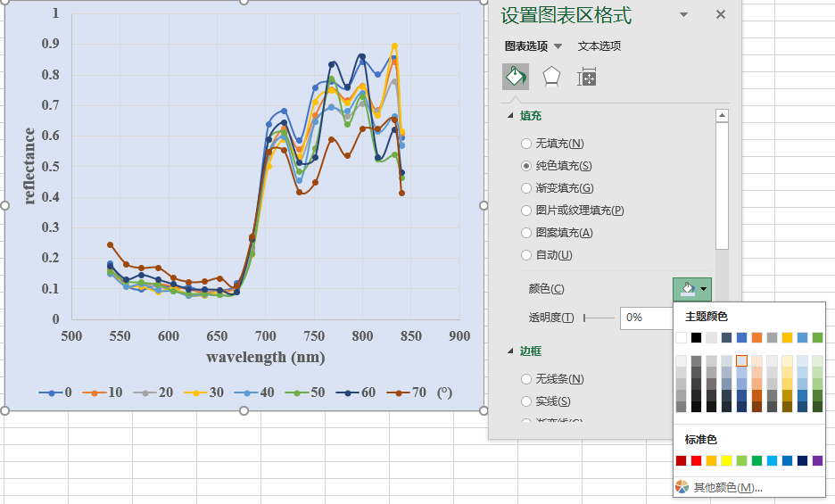
Task: Open the Fill & Line paint bucket tab
Action: point(516,77)
